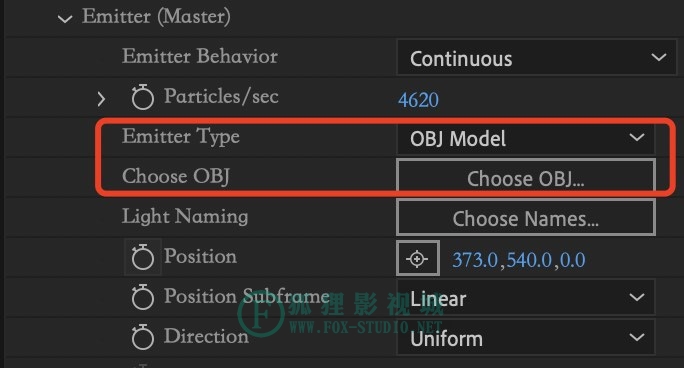Expand the Particles/sec property arrow

coord(101,99)
